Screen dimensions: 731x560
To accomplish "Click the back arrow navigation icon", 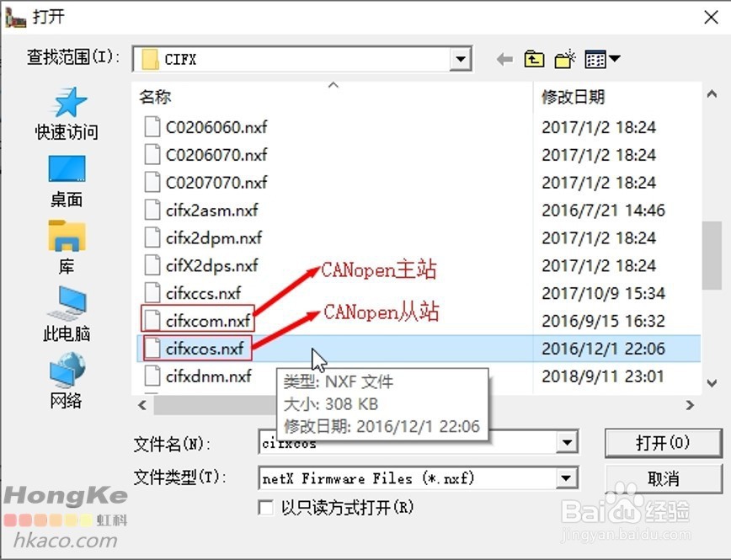I will 505,59.
